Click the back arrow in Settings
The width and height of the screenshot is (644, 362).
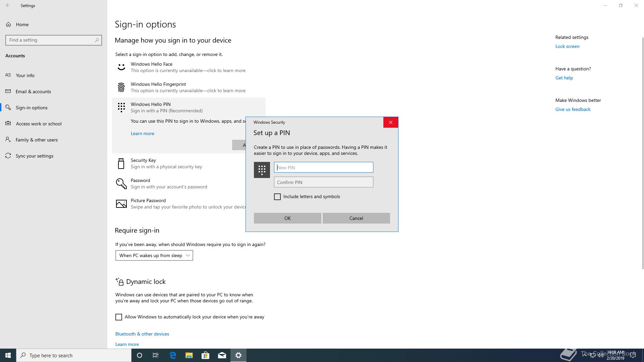coord(8,5)
